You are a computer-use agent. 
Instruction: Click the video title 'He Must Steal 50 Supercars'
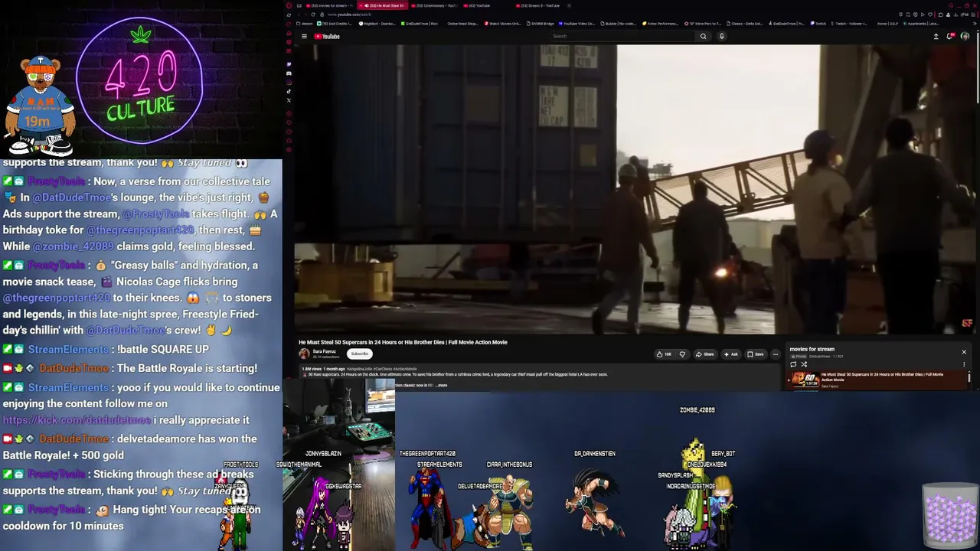[403, 342]
